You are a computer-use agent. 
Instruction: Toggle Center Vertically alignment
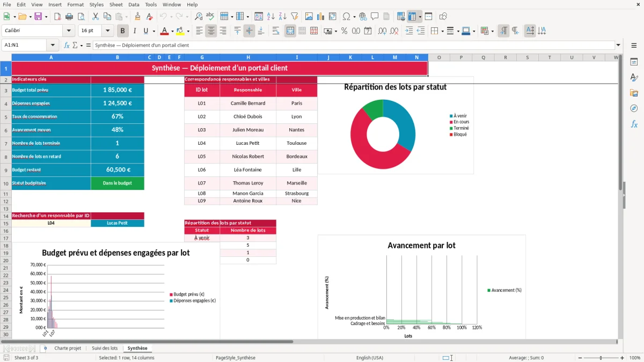tap(249, 31)
